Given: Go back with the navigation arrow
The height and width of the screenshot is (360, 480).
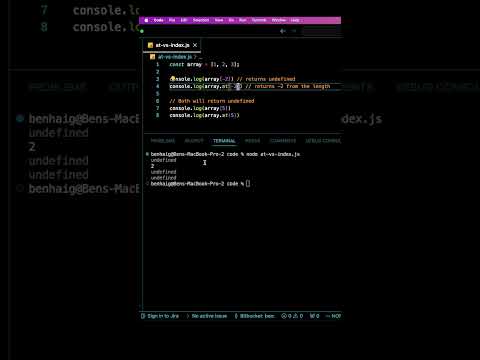Looking at the screenshot, I should [x=283, y=31].
